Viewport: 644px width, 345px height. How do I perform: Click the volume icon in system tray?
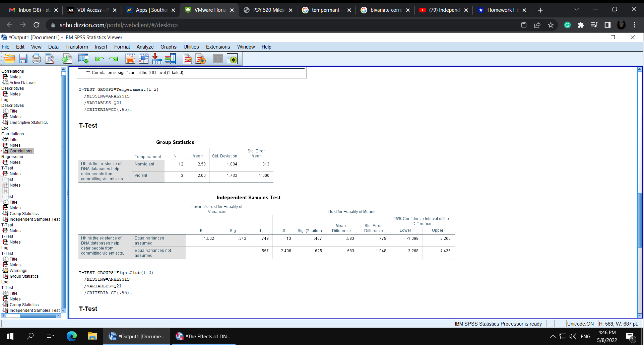coord(573,336)
